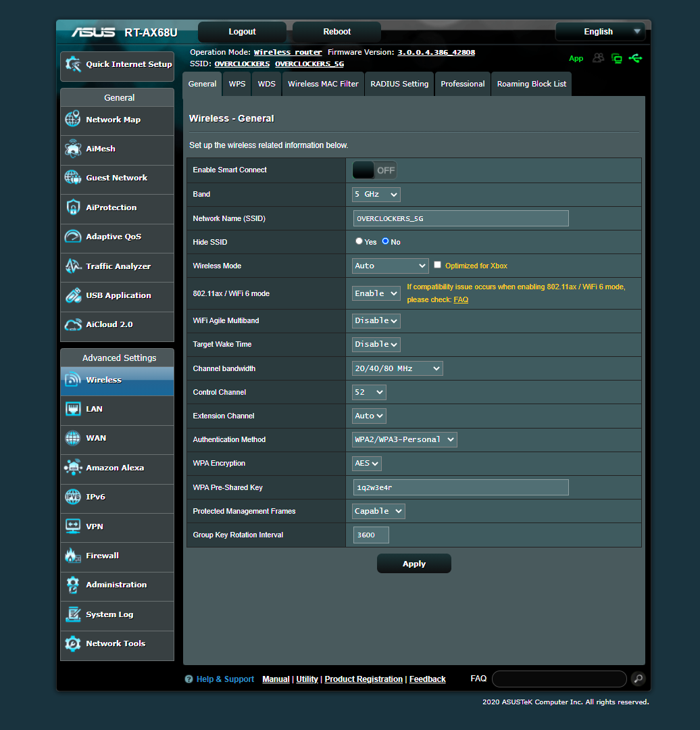
Task: Open Adaptive QoS gauge icon
Action: coord(73,237)
